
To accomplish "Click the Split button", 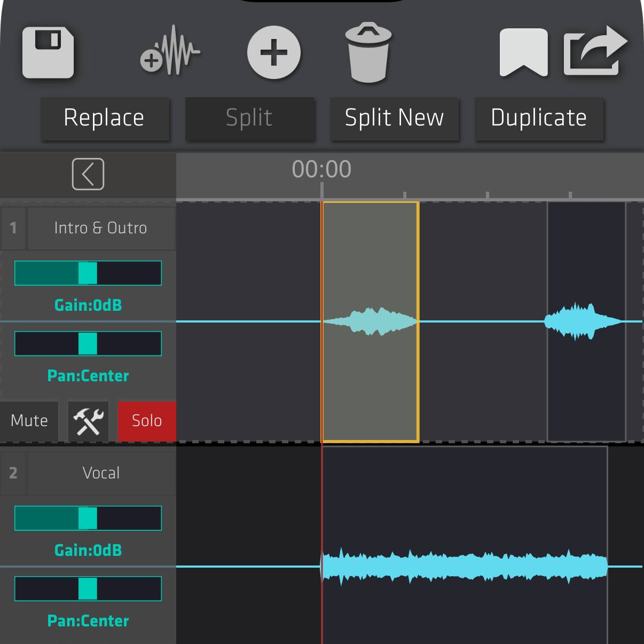I will click(x=250, y=118).
